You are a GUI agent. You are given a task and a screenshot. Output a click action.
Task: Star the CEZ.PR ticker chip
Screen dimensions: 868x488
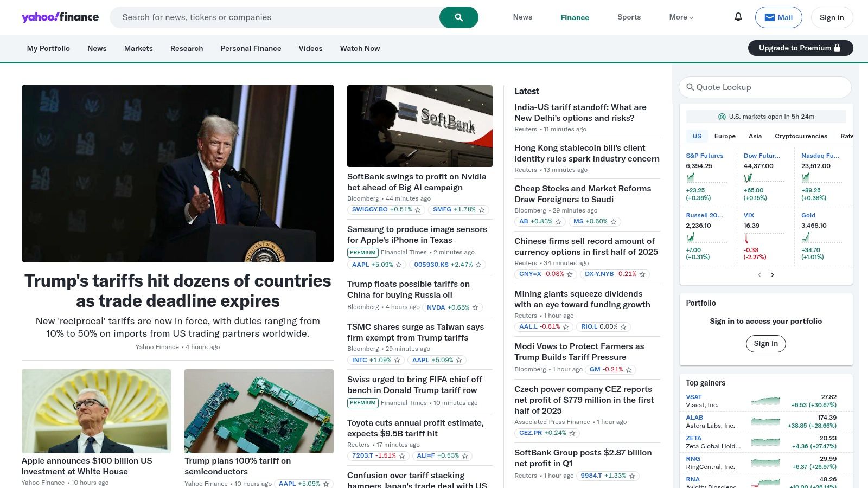(572, 433)
